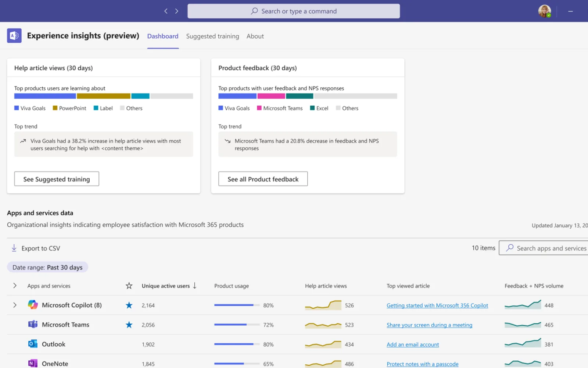This screenshot has height=368, width=588.
Task: Open Protect notes with a passcode link
Action: point(423,364)
